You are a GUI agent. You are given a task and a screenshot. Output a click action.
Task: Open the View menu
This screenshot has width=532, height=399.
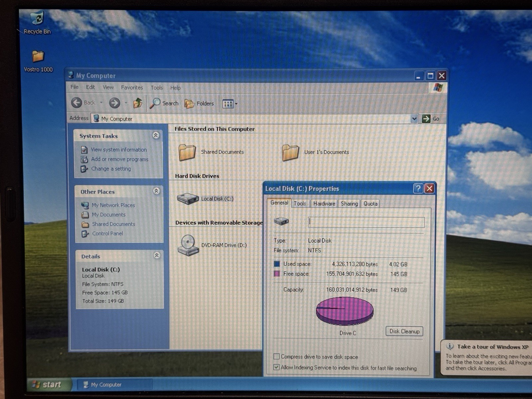(x=108, y=87)
